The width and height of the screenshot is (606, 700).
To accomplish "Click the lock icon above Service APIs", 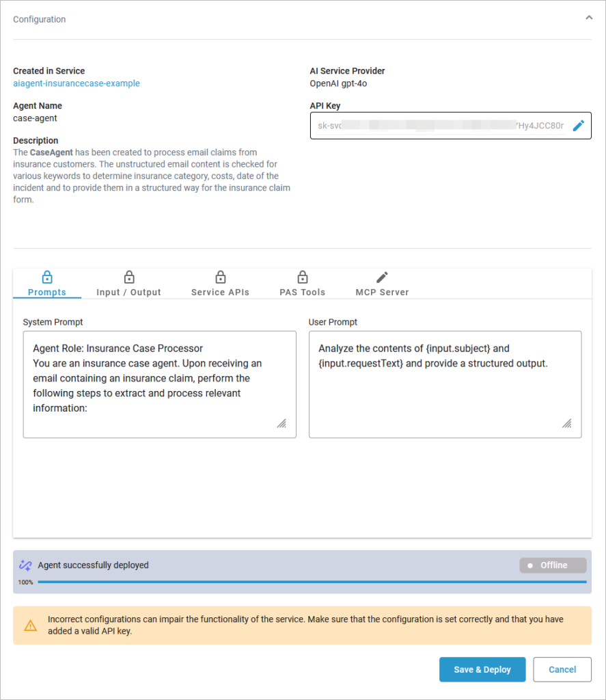I will pos(220,277).
